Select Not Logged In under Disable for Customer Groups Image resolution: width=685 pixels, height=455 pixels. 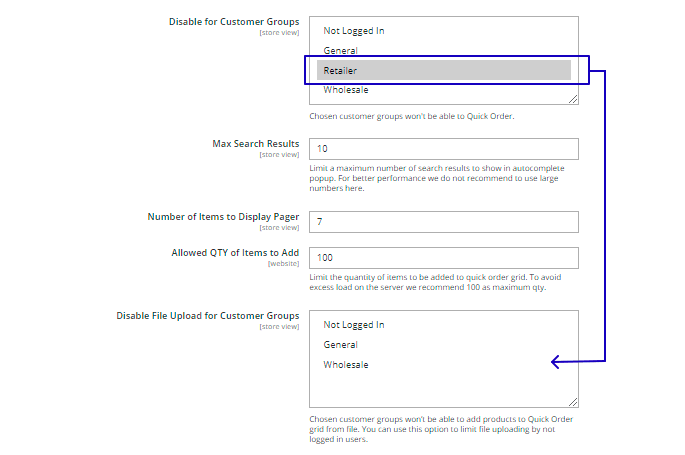coord(354,31)
